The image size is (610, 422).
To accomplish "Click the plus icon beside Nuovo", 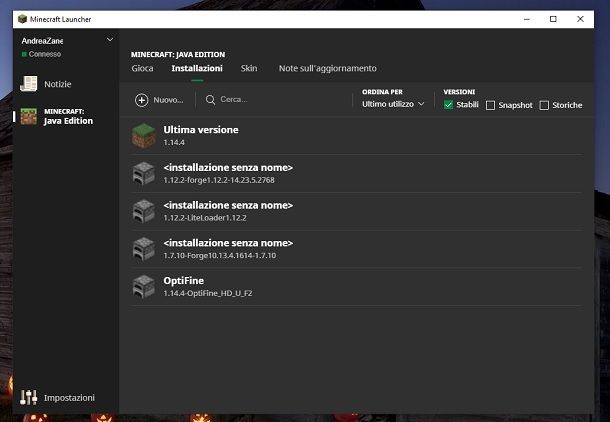I will (x=142, y=100).
